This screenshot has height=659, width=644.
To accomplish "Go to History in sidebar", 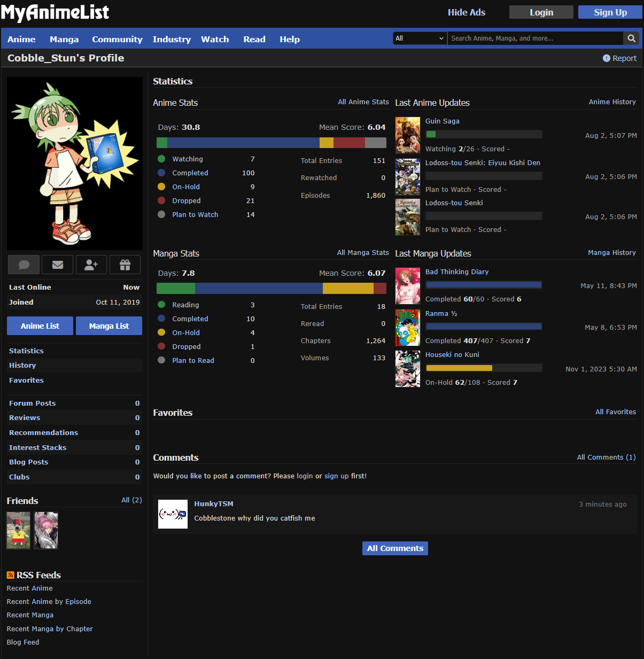I will (x=22, y=366).
